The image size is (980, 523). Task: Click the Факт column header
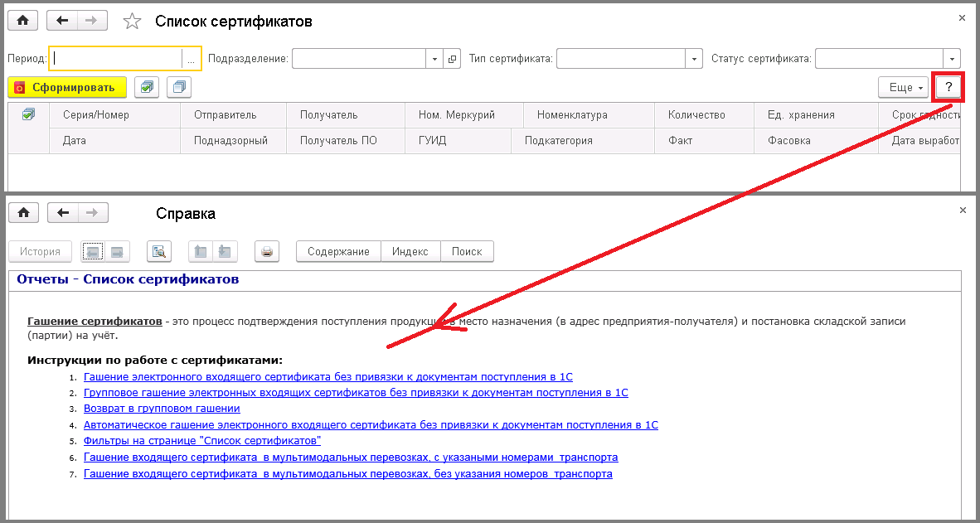(x=705, y=141)
